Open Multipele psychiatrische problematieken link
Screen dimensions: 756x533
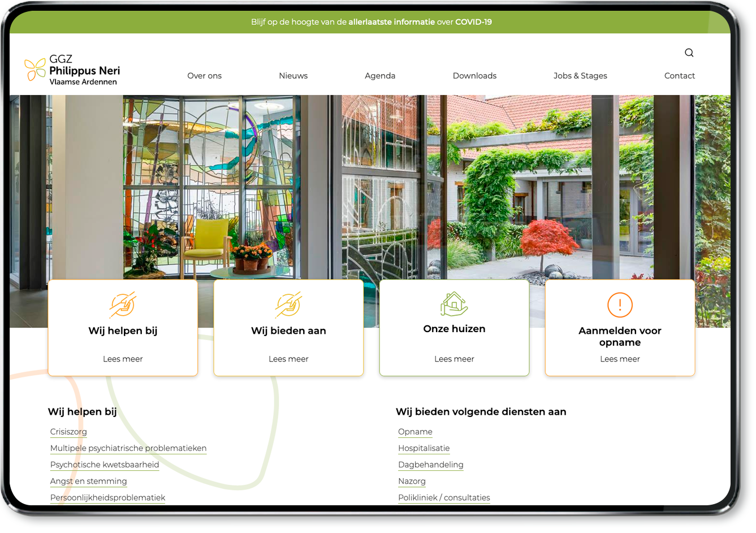coord(128,448)
